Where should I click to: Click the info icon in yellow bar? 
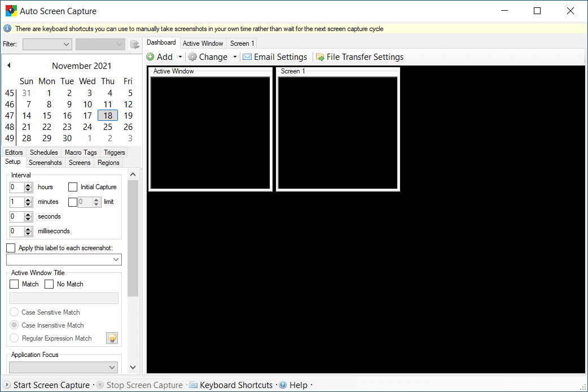pyautogui.click(x=7, y=29)
